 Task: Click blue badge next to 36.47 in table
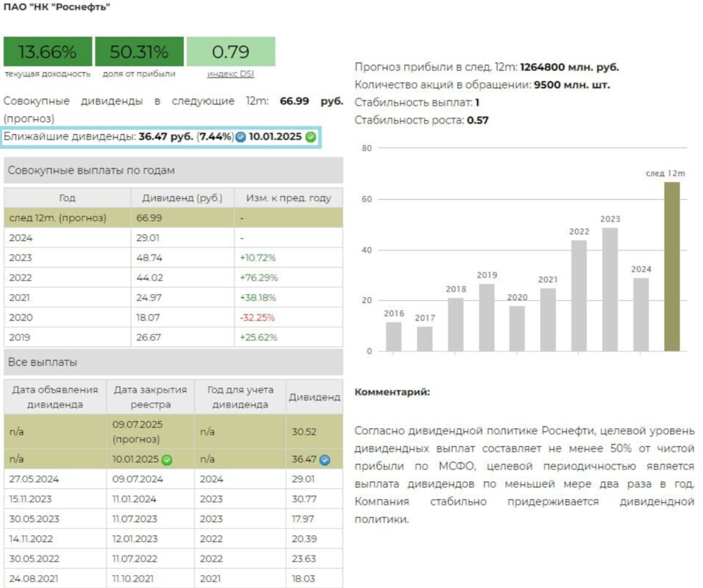(x=325, y=459)
